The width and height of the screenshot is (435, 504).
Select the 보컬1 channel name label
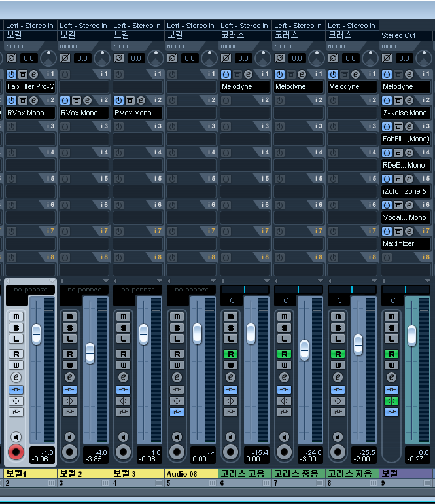31,473
